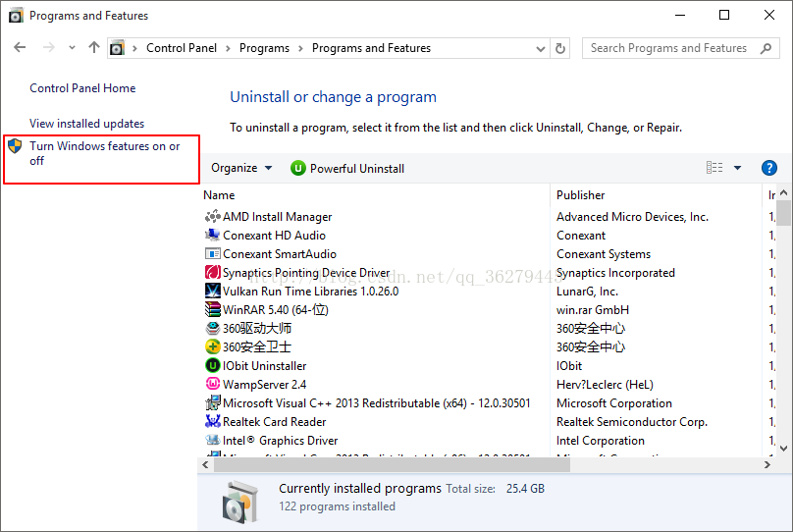Click the vertical scrollbar down arrow

pyautogui.click(x=783, y=448)
